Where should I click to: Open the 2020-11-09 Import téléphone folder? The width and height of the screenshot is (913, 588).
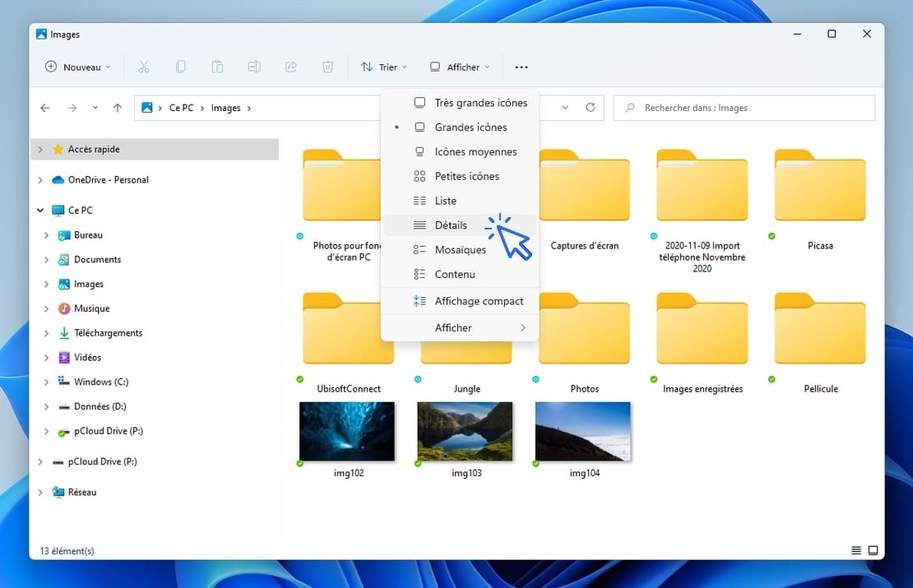tap(702, 211)
